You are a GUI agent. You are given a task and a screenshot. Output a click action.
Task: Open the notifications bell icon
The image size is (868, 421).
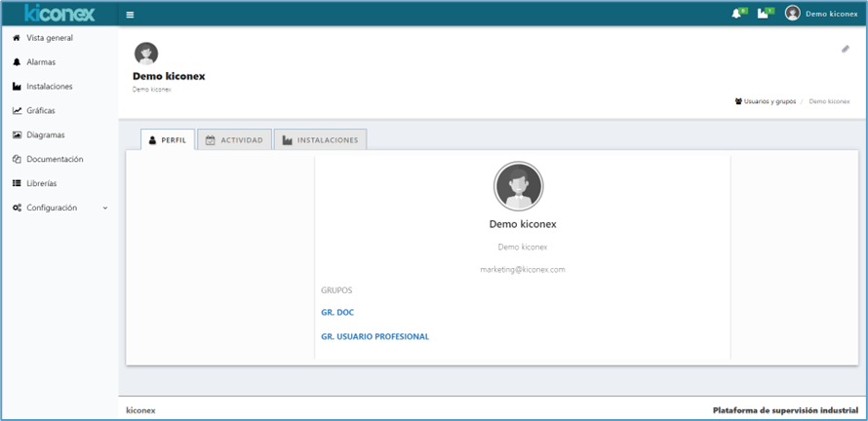point(737,14)
